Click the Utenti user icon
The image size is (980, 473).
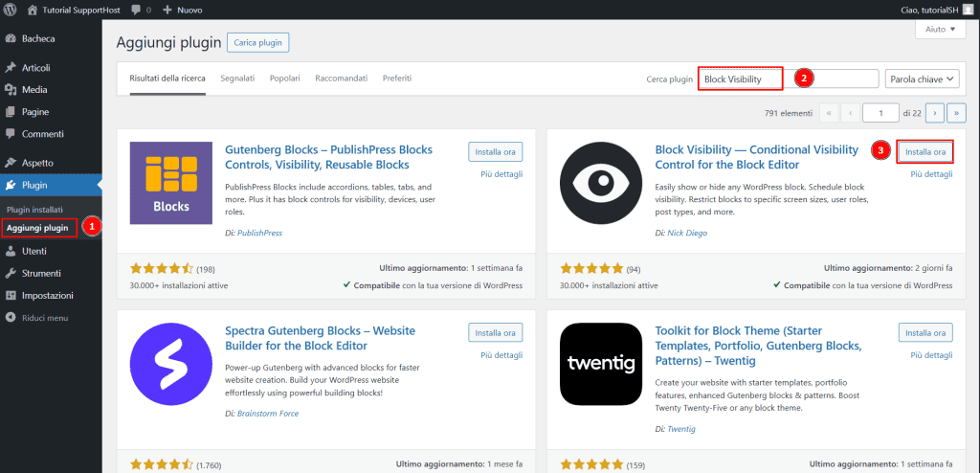(x=11, y=252)
